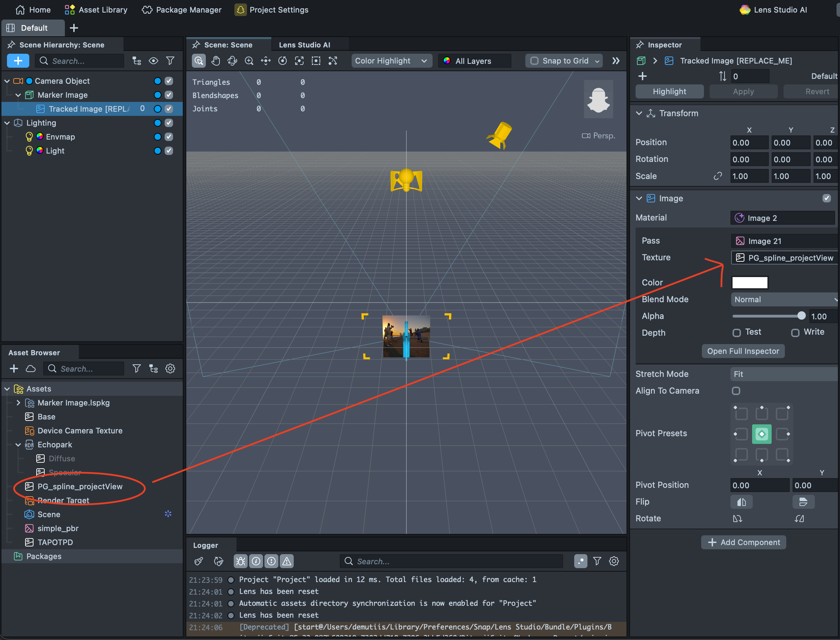
Task: Expand the Marker Image.lspkg asset
Action: (x=18, y=403)
